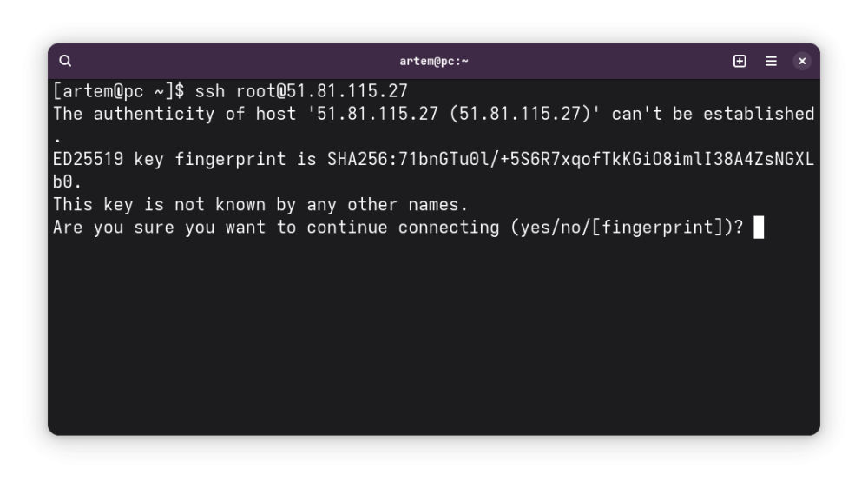Close the terminal window
This screenshot has height=488, width=868.
coord(801,61)
